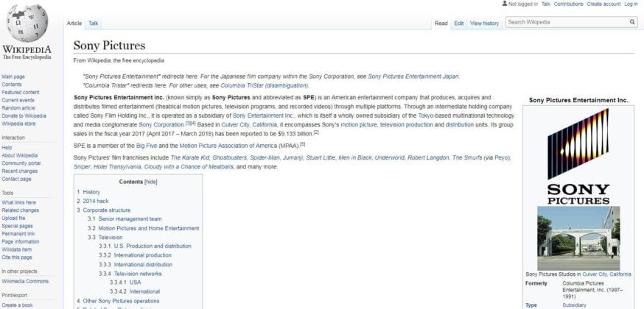
Task: Select the Edit tab
Action: (458, 24)
